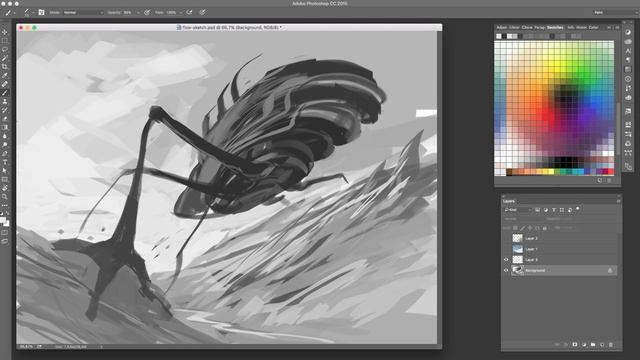Select the Rectangular Marquee tool
The height and width of the screenshot is (360, 640).
[5, 40]
